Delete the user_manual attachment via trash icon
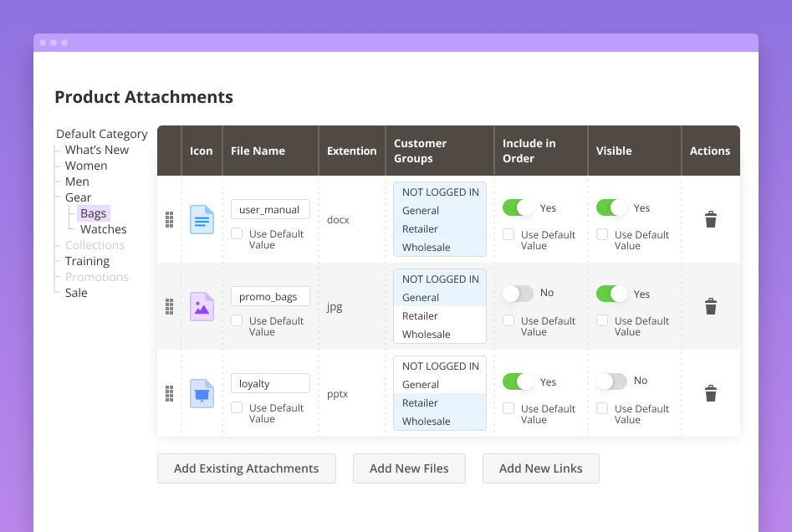This screenshot has height=532, width=792. pos(710,220)
